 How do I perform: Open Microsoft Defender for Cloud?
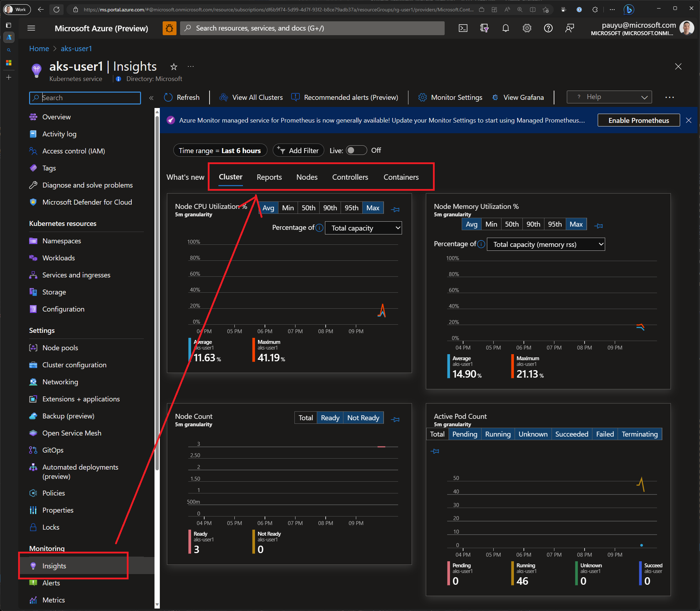(87, 202)
